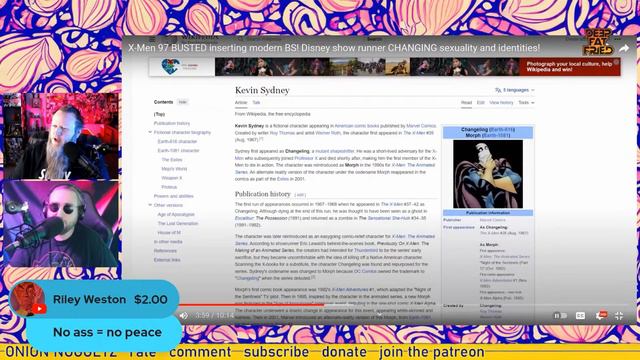
Task: Exit full screen using the corner brackets icon
Action: (619, 316)
